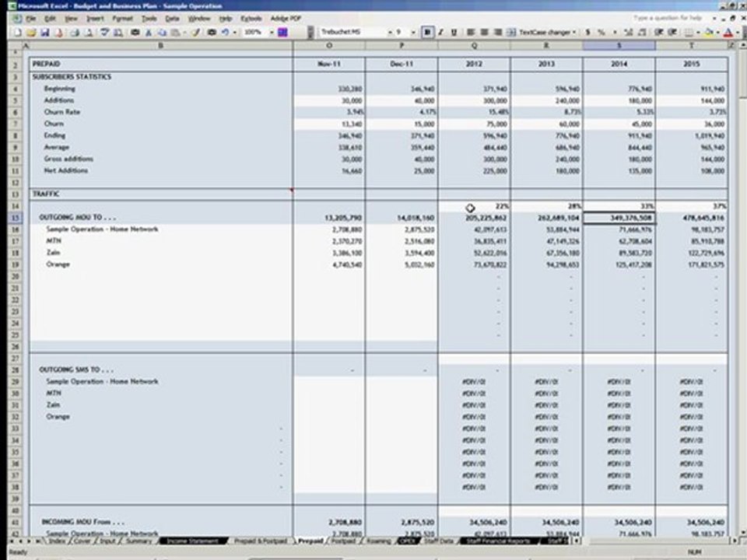This screenshot has height=560, width=747.
Task: Click the Align Left icon
Action: click(x=471, y=33)
